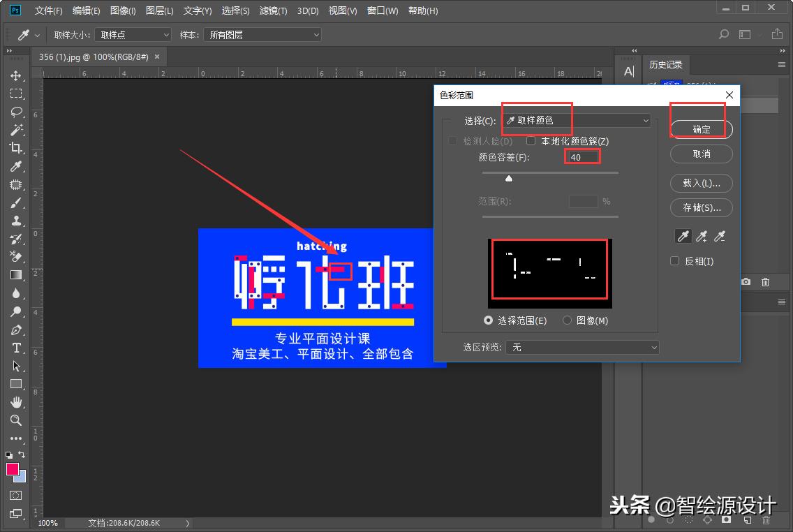This screenshot has height=532, width=793.
Task: Select the Move tool
Action: 16,75
